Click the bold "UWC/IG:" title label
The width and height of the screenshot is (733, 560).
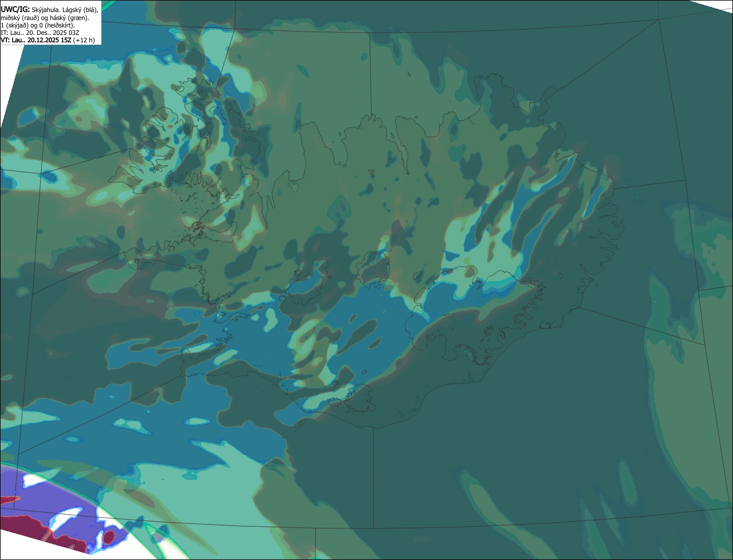pyautogui.click(x=15, y=9)
